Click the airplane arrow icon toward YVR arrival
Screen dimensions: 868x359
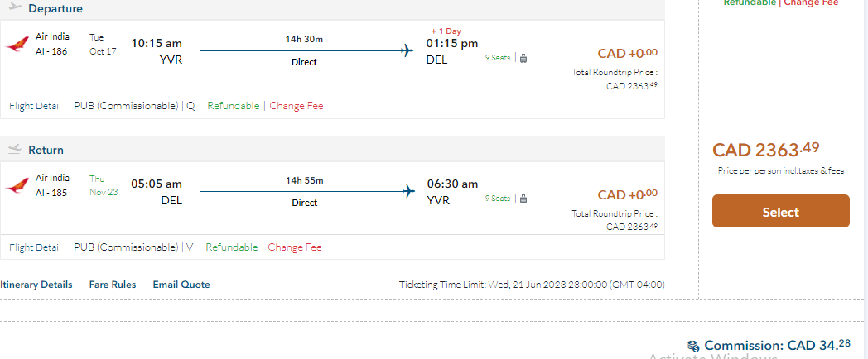(x=407, y=192)
